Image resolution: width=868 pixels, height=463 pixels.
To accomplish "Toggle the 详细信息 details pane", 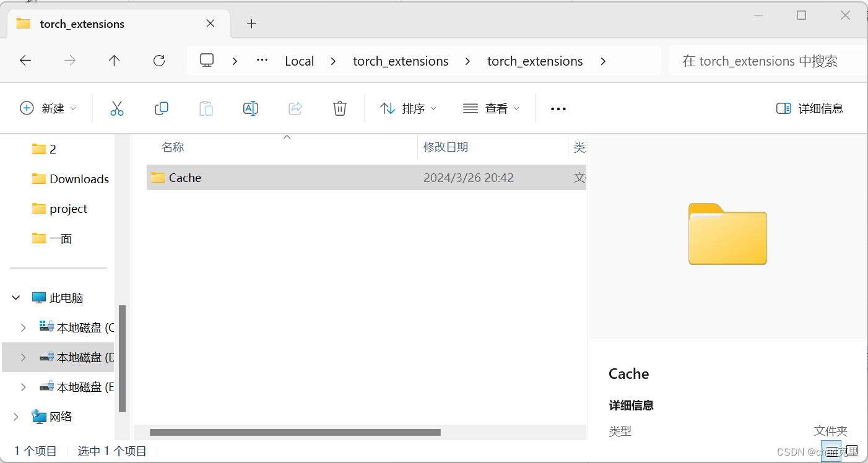I will click(x=810, y=108).
